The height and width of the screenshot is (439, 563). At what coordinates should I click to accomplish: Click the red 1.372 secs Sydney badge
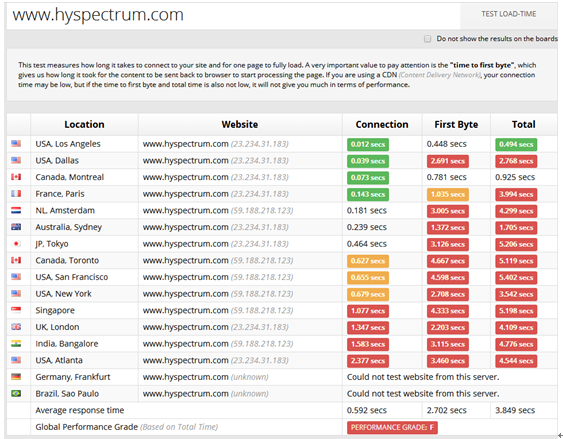[447, 228]
